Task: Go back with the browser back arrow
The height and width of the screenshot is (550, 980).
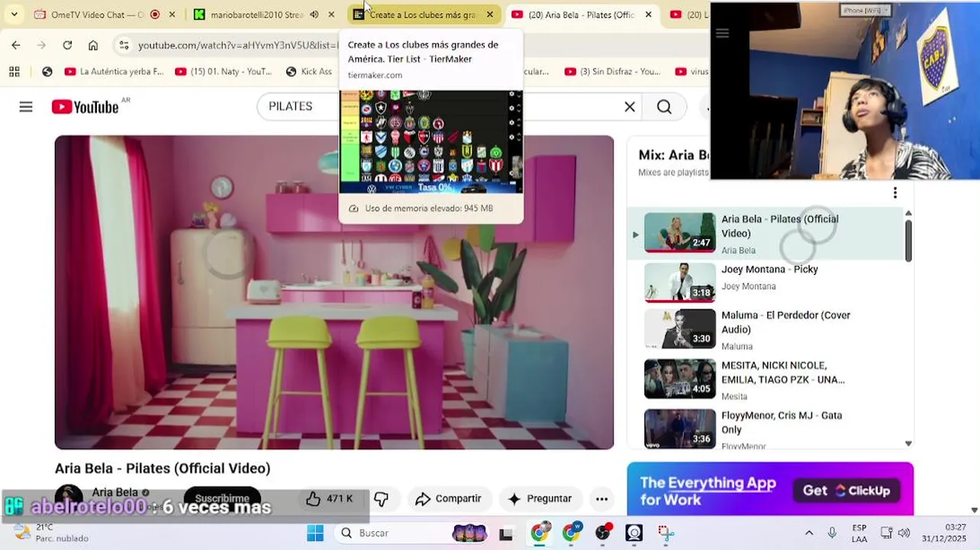Action: (16, 45)
